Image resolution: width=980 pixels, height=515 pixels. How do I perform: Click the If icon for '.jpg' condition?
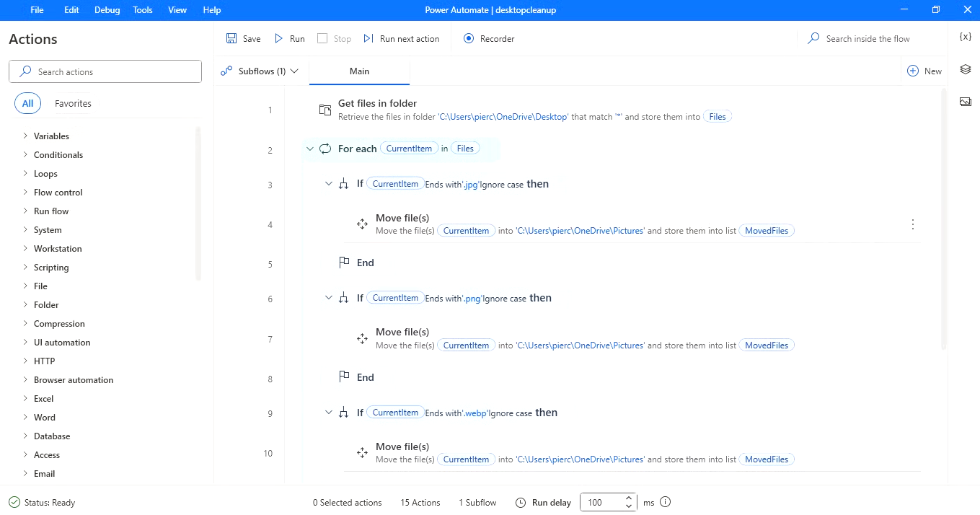[x=344, y=184]
